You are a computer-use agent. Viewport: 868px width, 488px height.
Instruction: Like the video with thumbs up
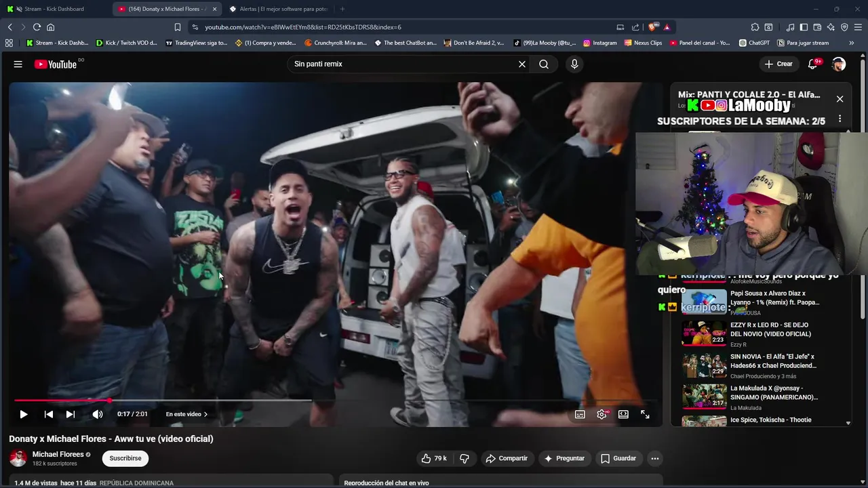pyautogui.click(x=433, y=458)
